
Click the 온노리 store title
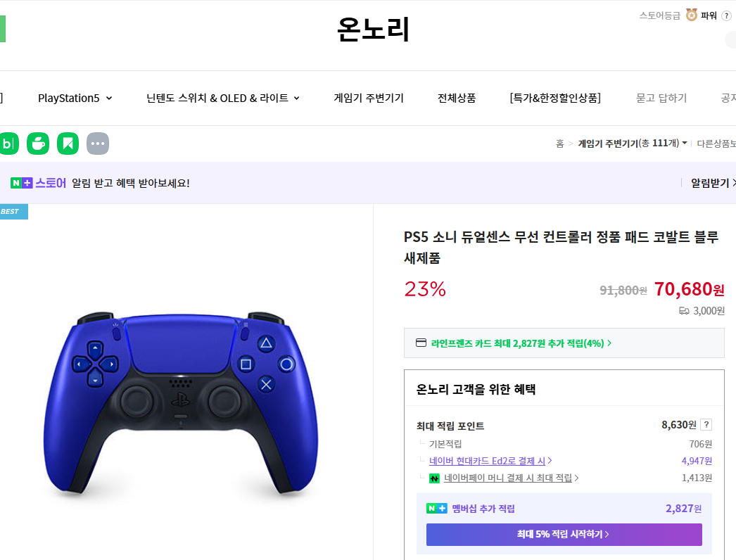[373, 30]
